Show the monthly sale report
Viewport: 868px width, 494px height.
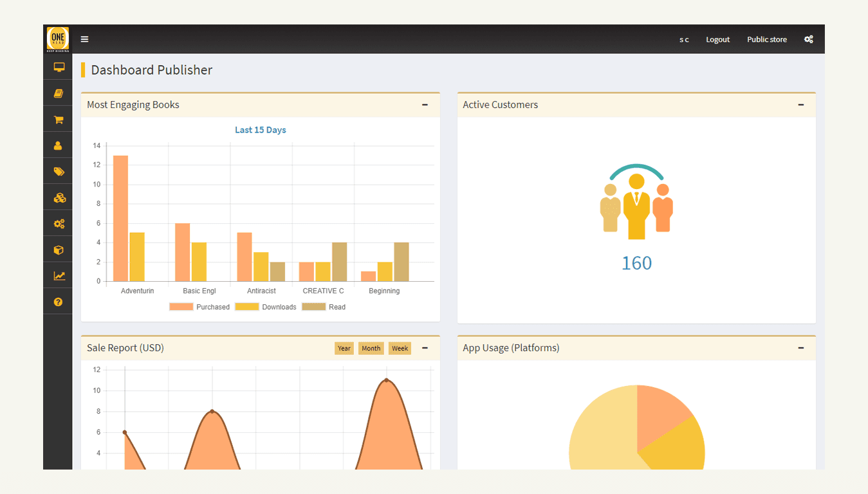click(x=371, y=348)
